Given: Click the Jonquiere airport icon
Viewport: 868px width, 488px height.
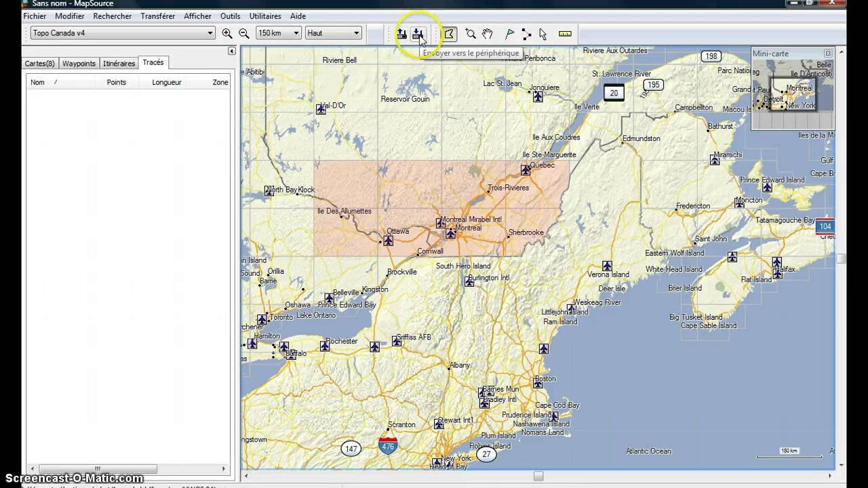Looking at the screenshot, I should 538,97.
